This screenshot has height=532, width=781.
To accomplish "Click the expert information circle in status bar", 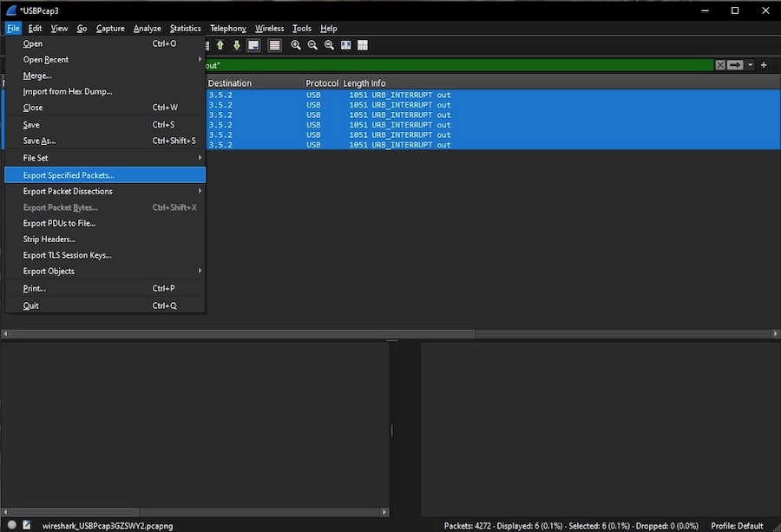I will (x=12, y=524).
